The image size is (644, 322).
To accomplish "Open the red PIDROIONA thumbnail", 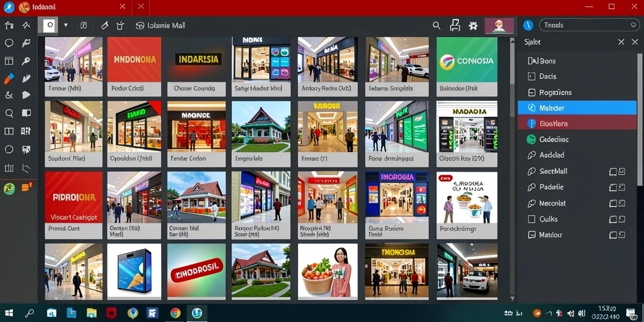I will (x=74, y=197).
